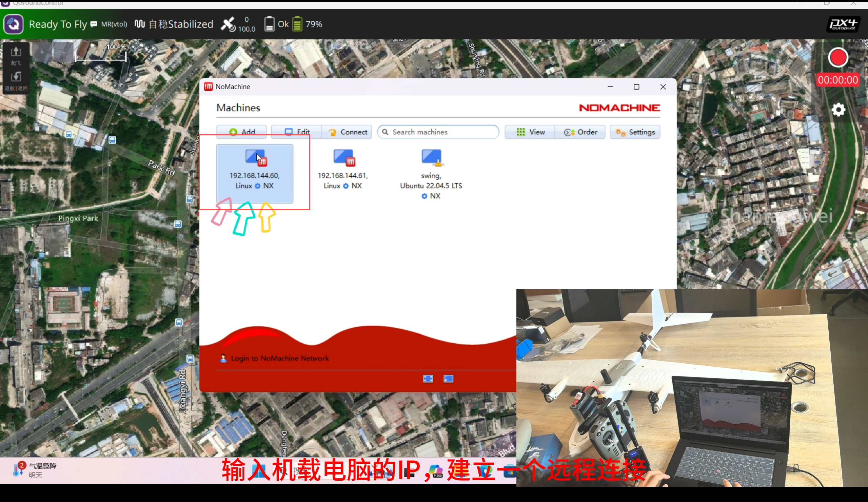Screen dimensions: 868x502
Task: Click the Ready To Fly status indicator
Action: [x=58, y=24]
